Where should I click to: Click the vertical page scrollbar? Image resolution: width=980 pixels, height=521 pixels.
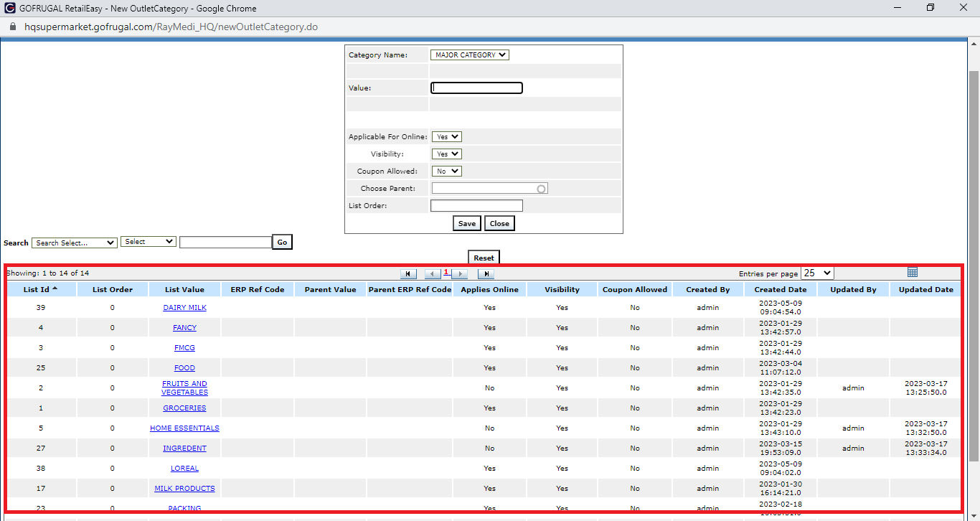point(974,266)
